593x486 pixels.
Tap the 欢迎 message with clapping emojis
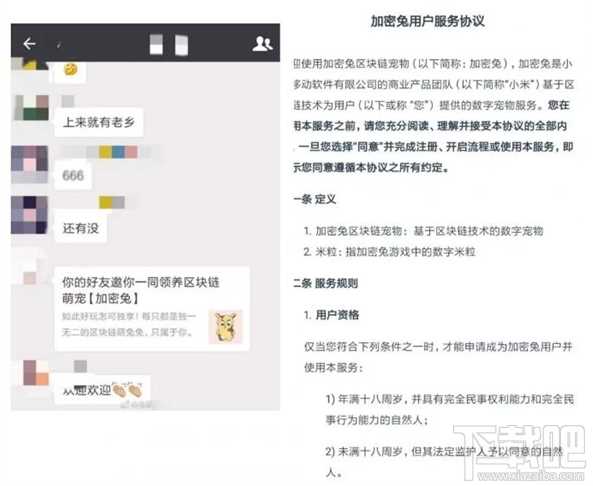coord(102,390)
